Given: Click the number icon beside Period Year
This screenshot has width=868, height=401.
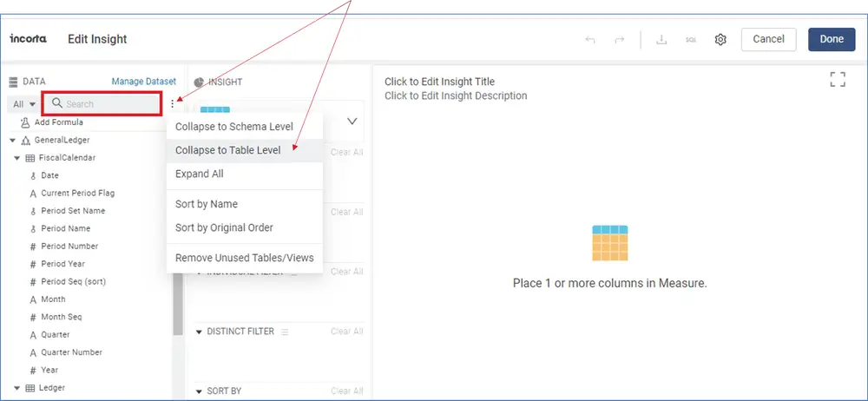Looking at the screenshot, I should (x=33, y=264).
